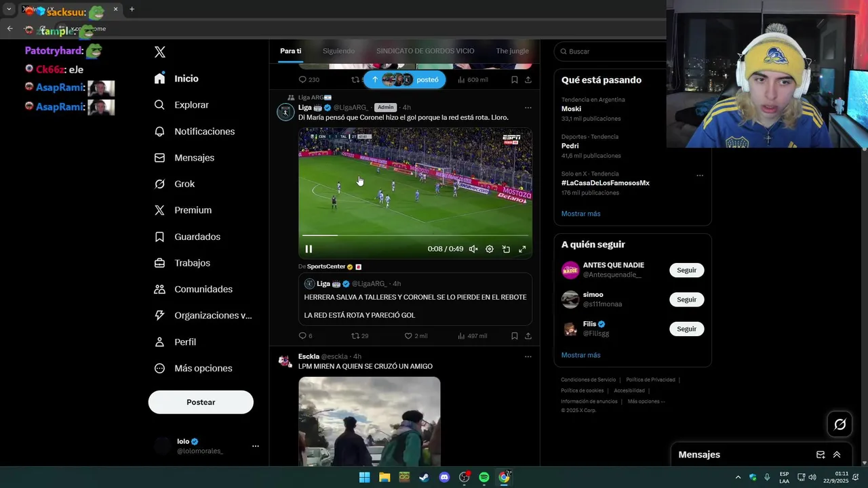Image resolution: width=868 pixels, height=488 pixels.
Task: Show hidden system tray icons
Action: [x=738, y=477]
